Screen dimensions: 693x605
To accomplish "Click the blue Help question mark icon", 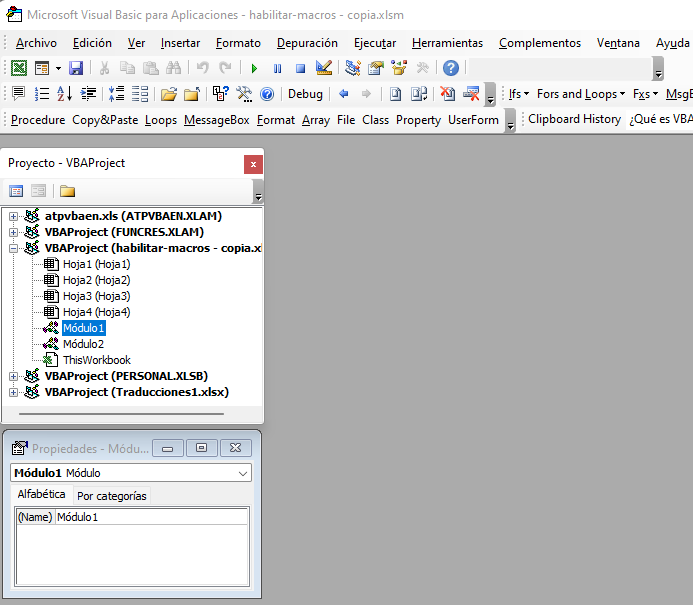I will point(451,68).
